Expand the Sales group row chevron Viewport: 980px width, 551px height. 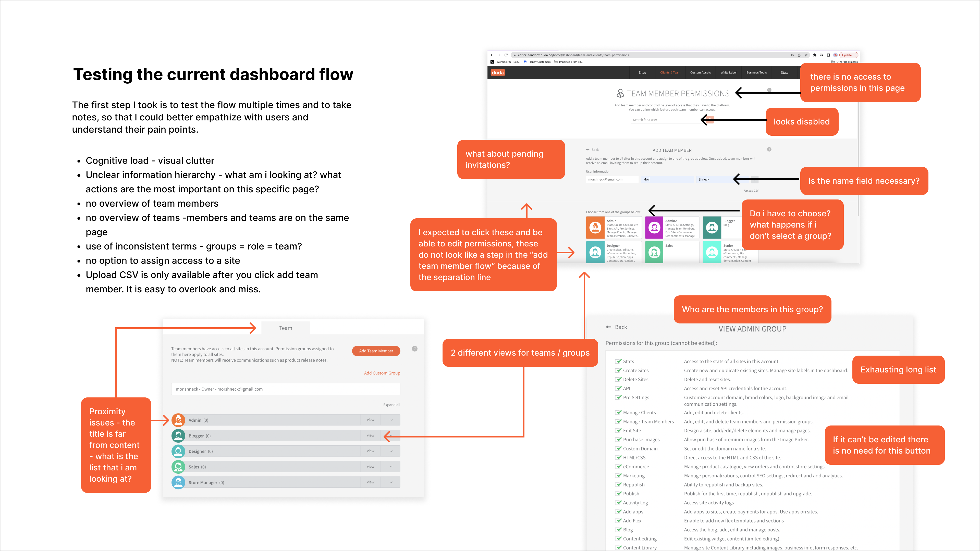tap(391, 467)
